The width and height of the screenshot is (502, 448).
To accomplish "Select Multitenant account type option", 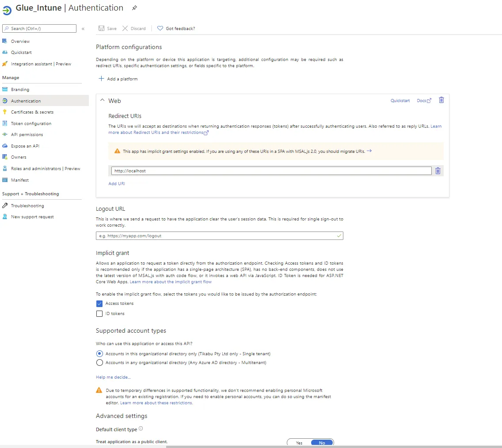I will (x=99, y=363).
